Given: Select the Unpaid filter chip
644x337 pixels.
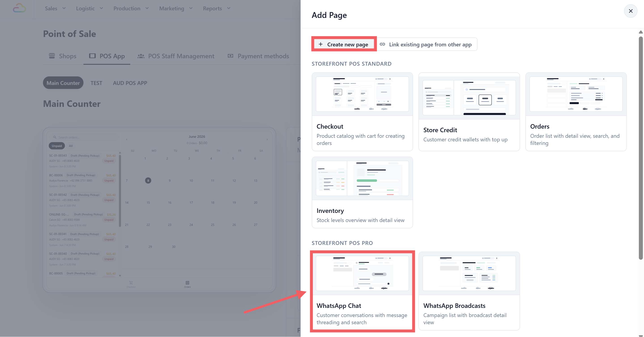Looking at the screenshot, I should point(57,146).
